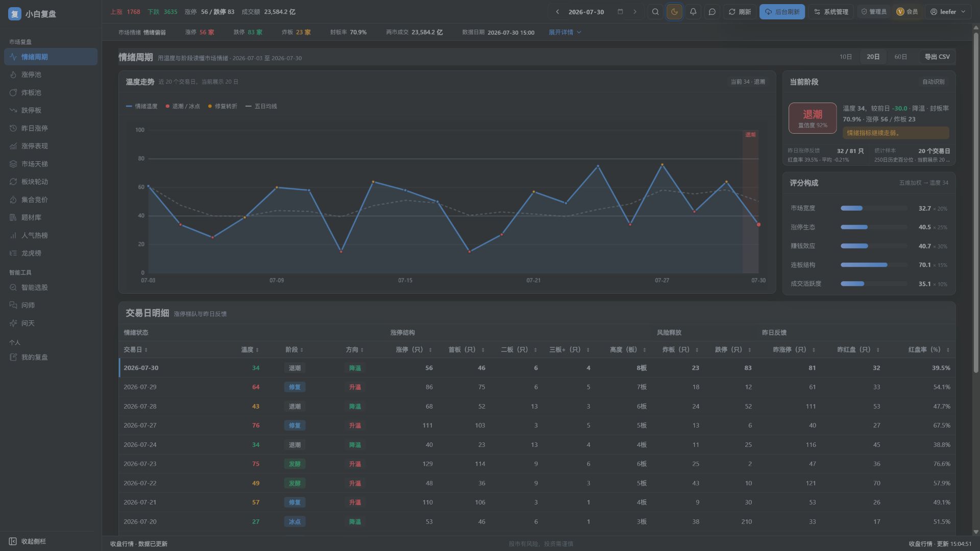Switch to 60日 range tab

(900, 57)
